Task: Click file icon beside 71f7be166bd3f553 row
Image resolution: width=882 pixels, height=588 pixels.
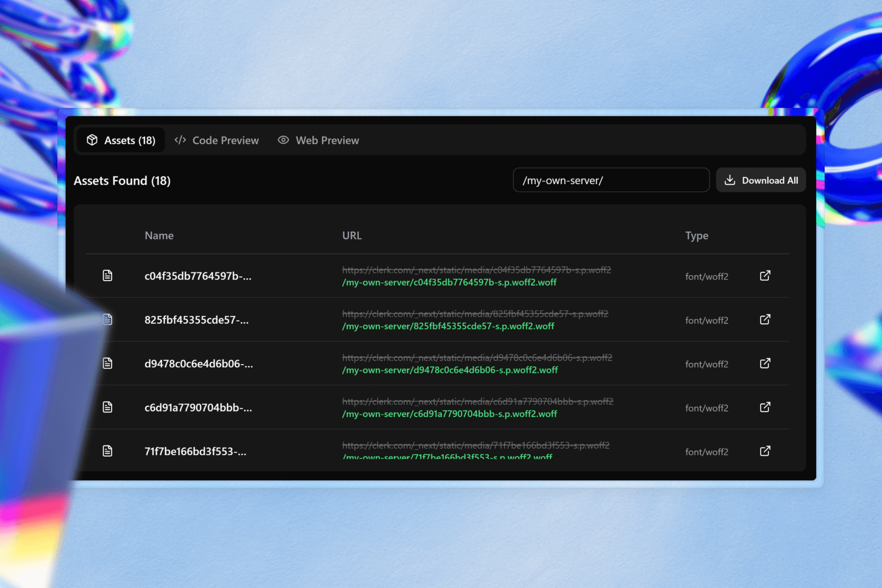Action: point(107,451)
